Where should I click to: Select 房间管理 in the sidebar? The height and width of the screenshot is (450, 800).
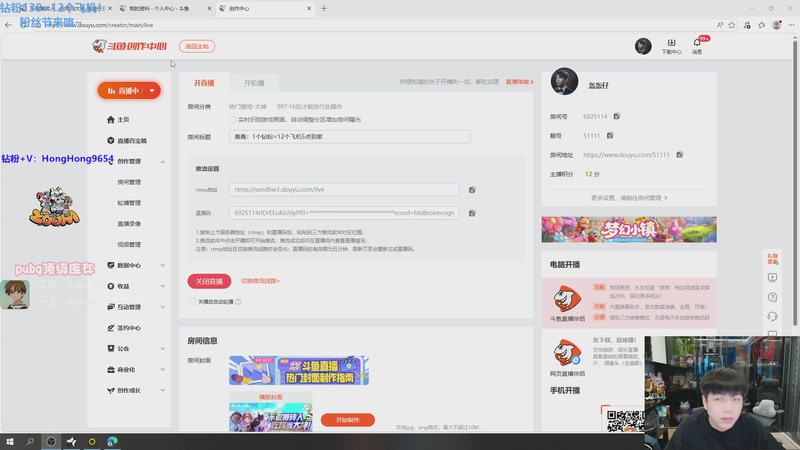(x=129, y=182)
